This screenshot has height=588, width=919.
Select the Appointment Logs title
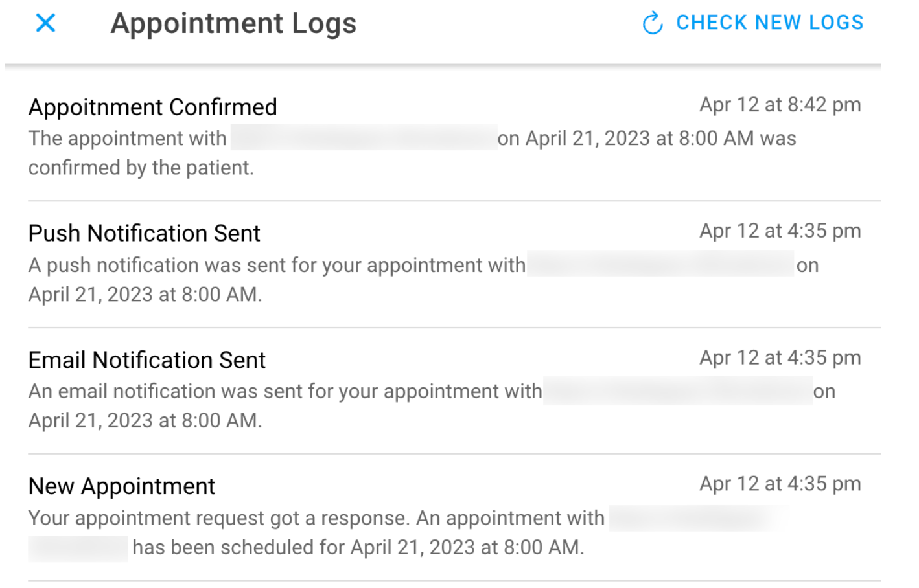click(x=233, y=23)
